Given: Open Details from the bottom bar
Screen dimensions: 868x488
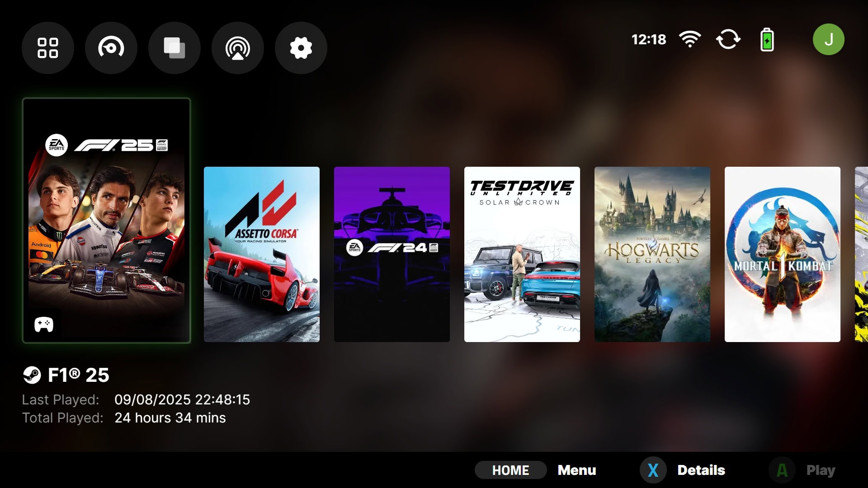Looking at the screenshot, I should [x=701, y=470].
